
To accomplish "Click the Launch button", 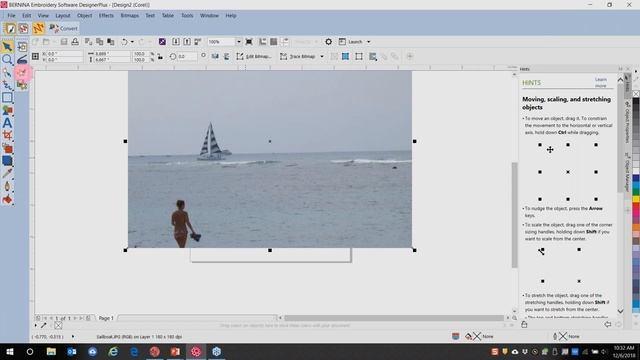I will pos(351,42).
